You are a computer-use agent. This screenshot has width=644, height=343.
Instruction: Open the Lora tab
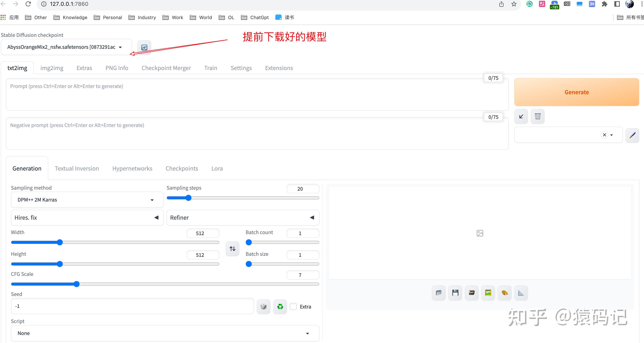click(x=217, y=168)
